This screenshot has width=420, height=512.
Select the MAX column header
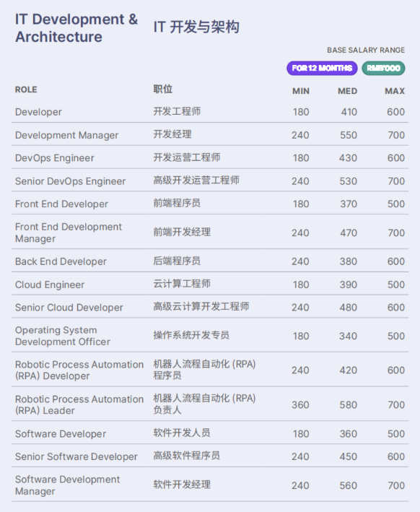395,91
